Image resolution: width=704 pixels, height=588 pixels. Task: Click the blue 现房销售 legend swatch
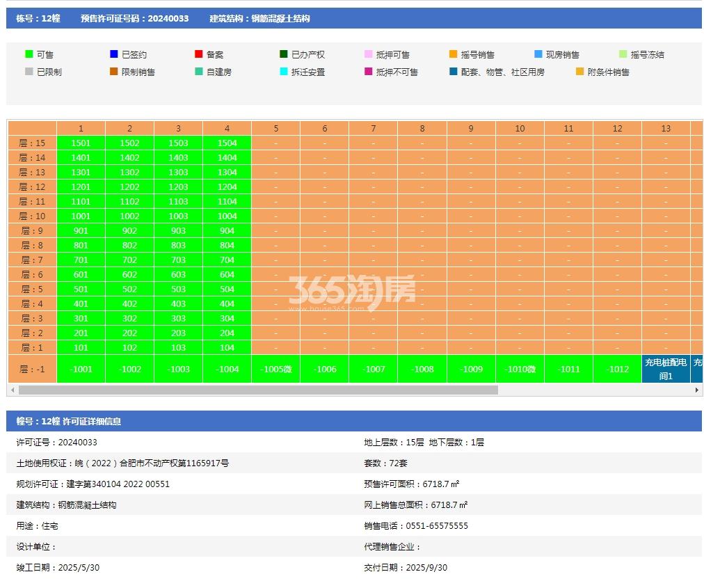538,54
